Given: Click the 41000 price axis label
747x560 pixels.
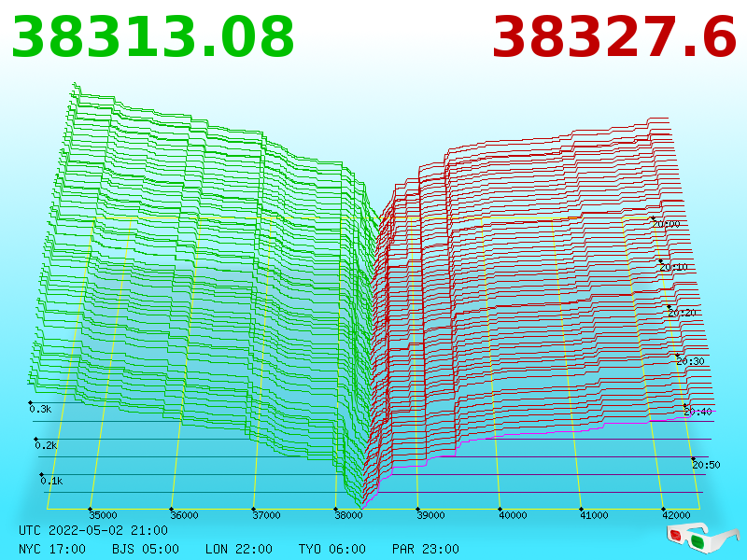Looking at the screenshot, I should (x=595, y=515).
